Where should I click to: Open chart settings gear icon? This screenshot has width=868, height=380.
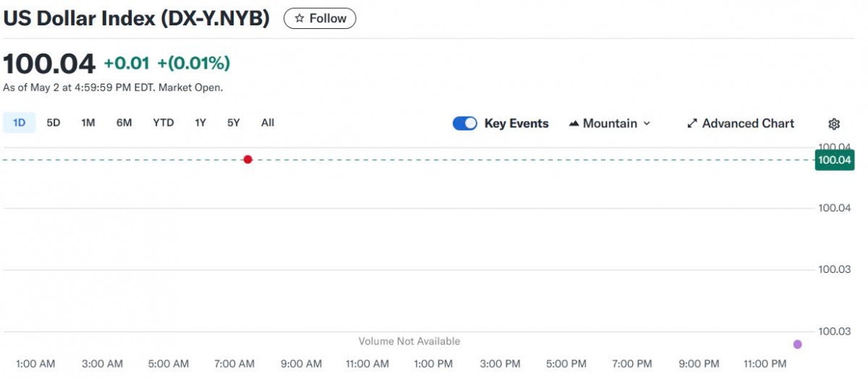click(834, 124)
